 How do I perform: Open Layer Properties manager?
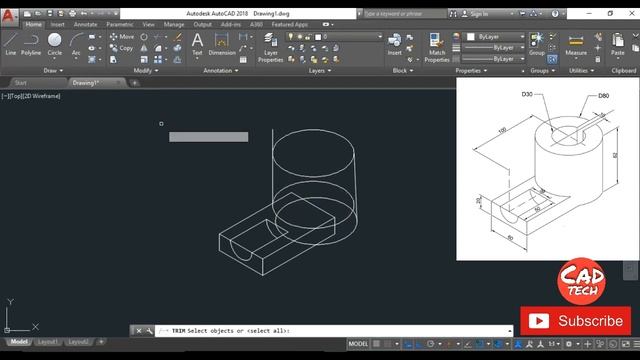270,47
